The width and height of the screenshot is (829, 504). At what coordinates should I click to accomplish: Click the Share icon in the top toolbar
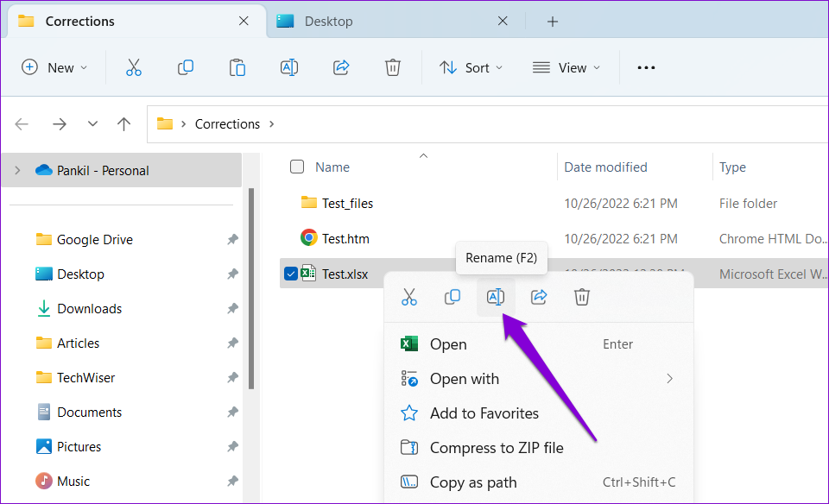[341, 67]
